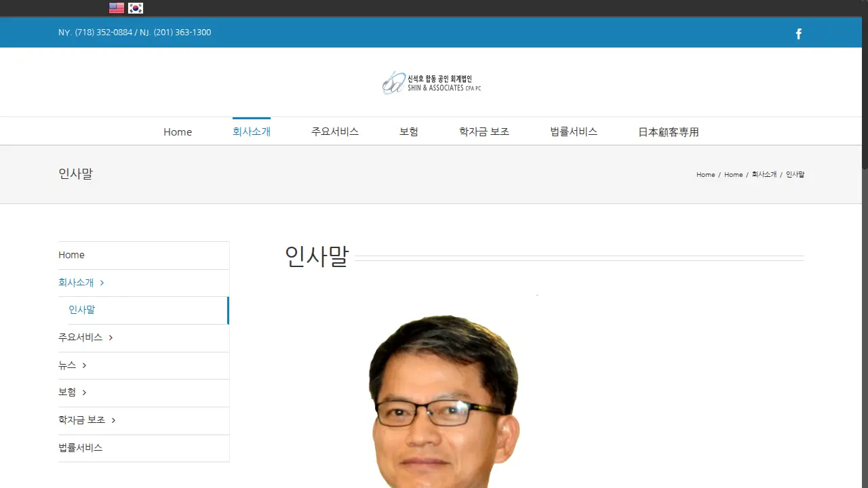Click the large 인사말 content heading
Screen dimensions: 868x488
[x=317, y=257]
